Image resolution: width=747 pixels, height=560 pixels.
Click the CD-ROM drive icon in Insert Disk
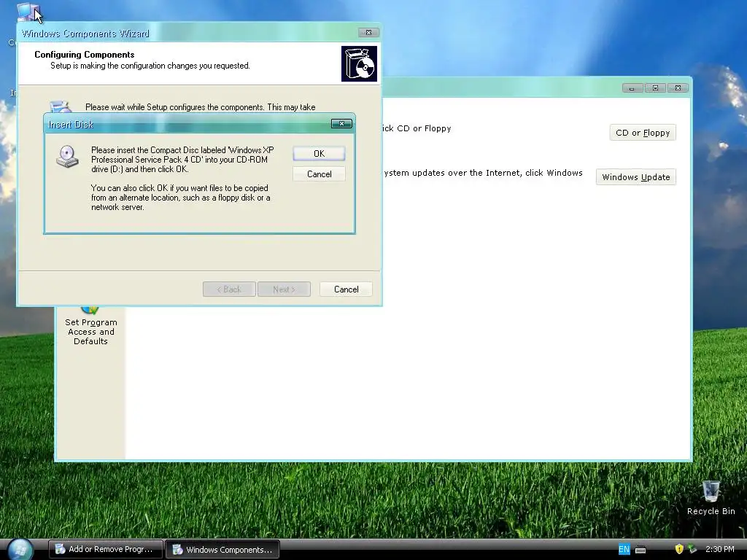[x=67, y=156]
